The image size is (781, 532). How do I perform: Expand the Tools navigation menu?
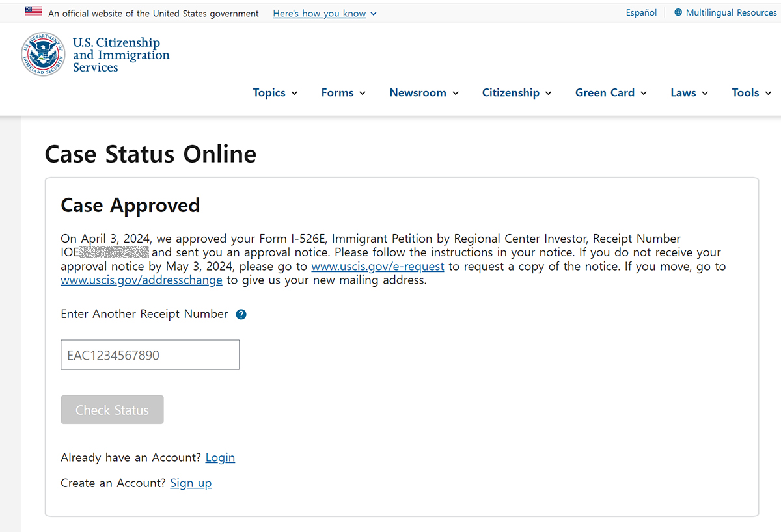tap(752, 92)
